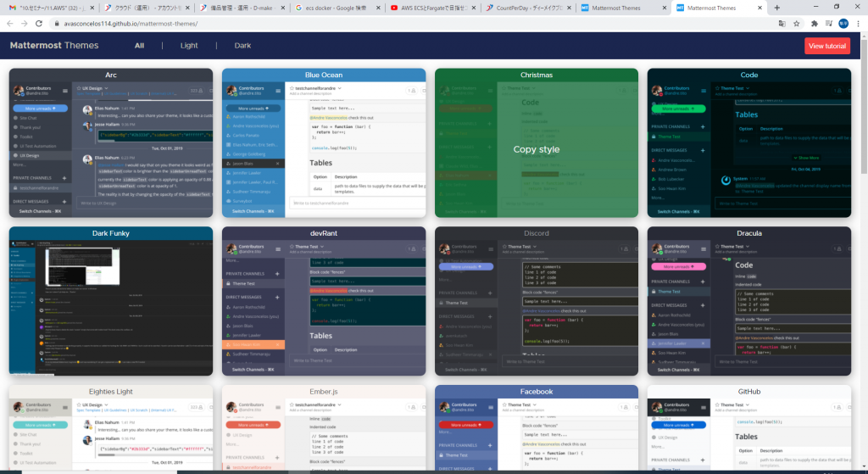The height and width of the screenshot is (474, 868).
Task: Open Chrome profile avatar
Action: pyautogui.click(x=843, y=23)
